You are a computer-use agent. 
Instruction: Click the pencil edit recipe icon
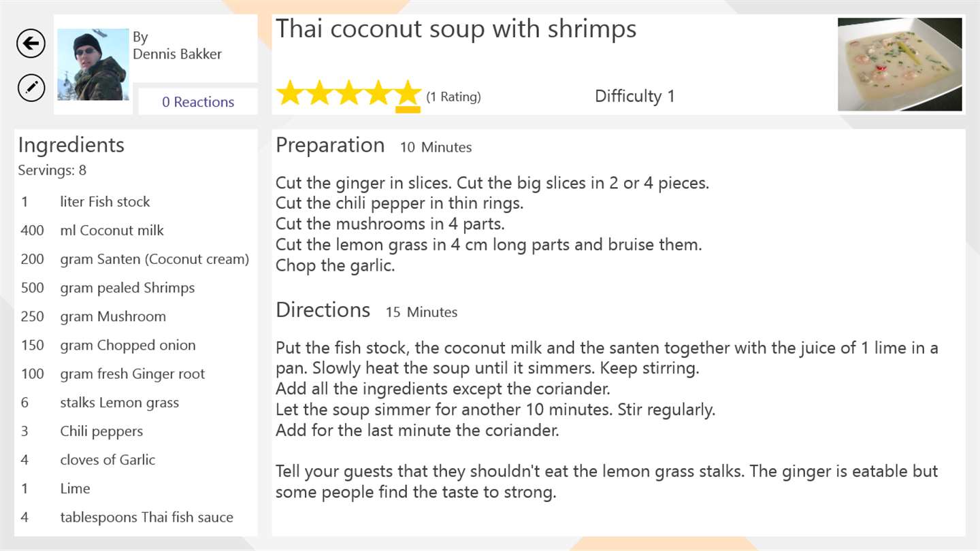tap(31, 88)
